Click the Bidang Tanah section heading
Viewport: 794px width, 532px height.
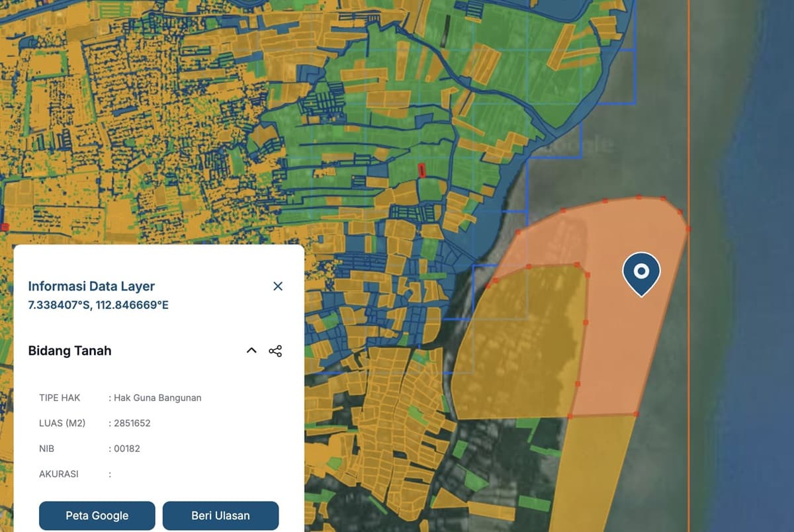point(69,351)
